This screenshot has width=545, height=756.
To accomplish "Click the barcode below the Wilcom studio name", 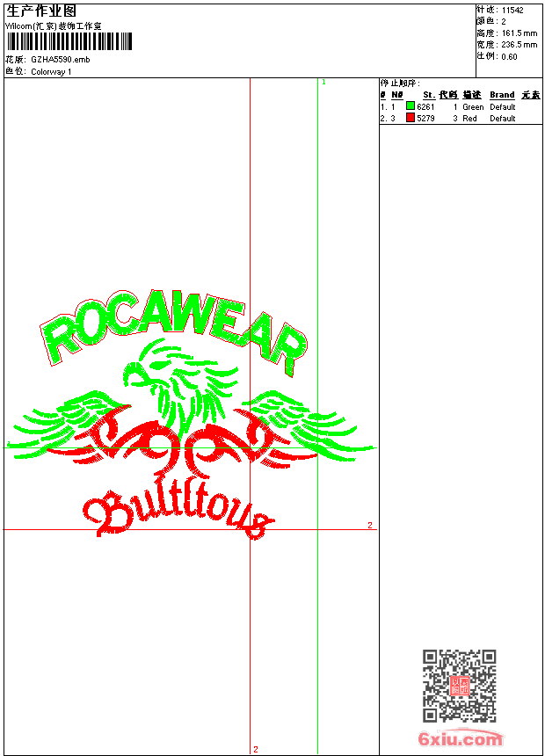I will point(69,41).
